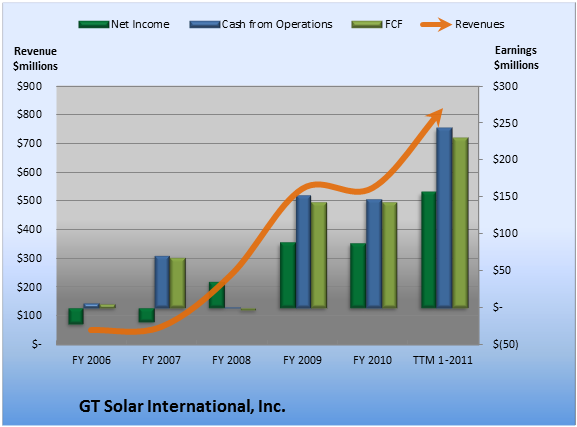Click the Net Income legend swatch
The width and height of the screenshot is (577, 427).
94,25
